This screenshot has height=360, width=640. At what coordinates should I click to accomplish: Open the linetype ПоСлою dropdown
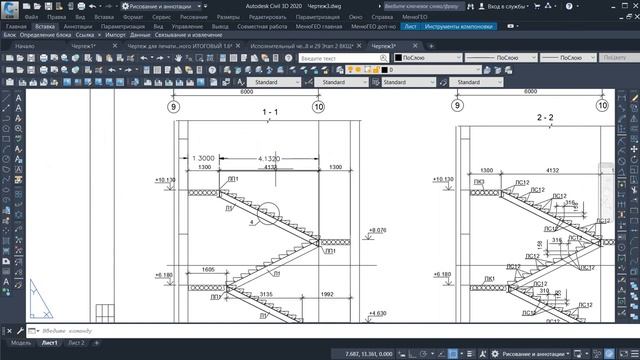pyautogui.click(x=501, y=58)
